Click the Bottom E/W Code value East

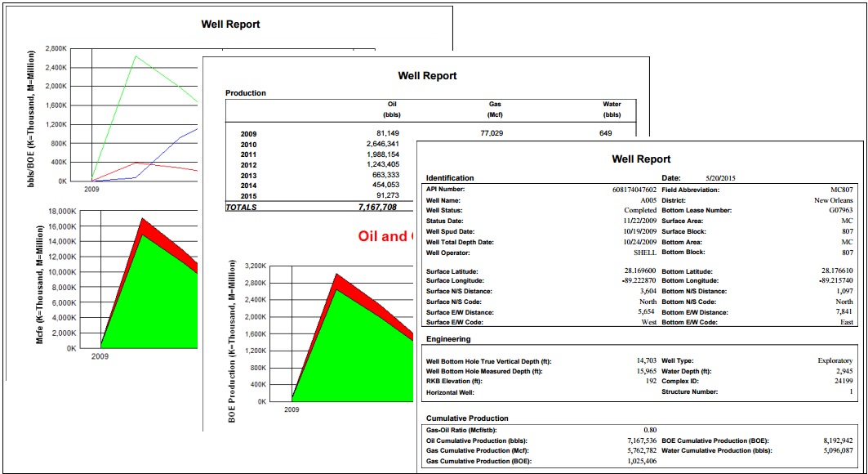(847, 322)
